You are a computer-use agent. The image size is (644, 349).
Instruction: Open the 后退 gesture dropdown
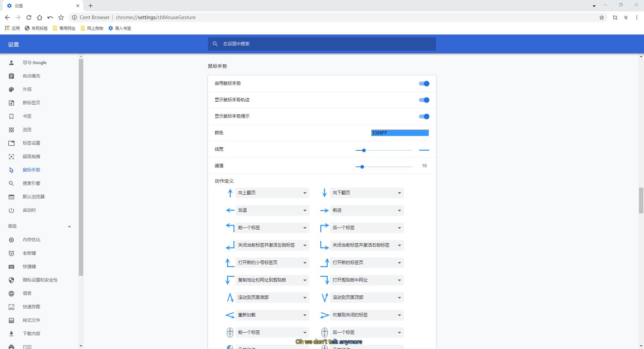[272, 210]
